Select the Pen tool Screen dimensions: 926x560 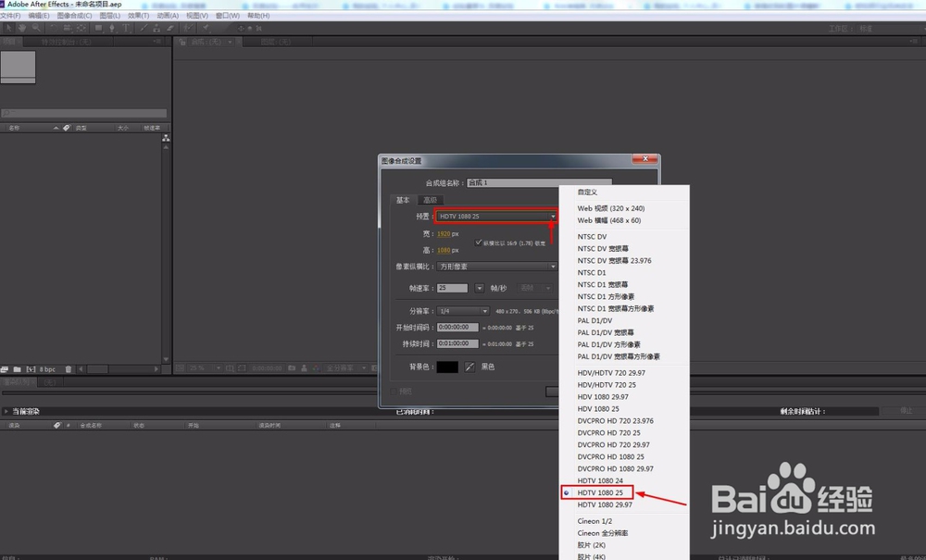tap(112, 28)
